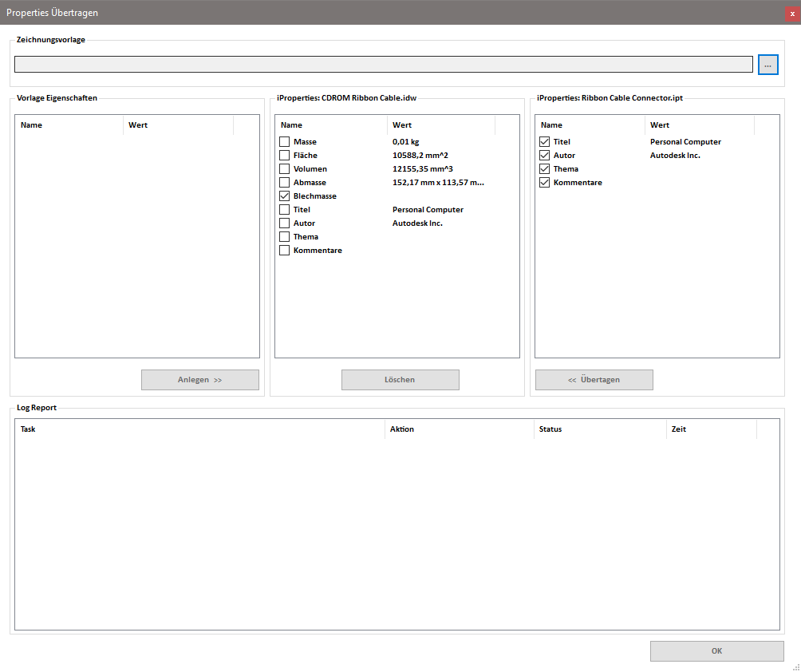
Task: Confirm with the OK button
Action: click(716, 651)
